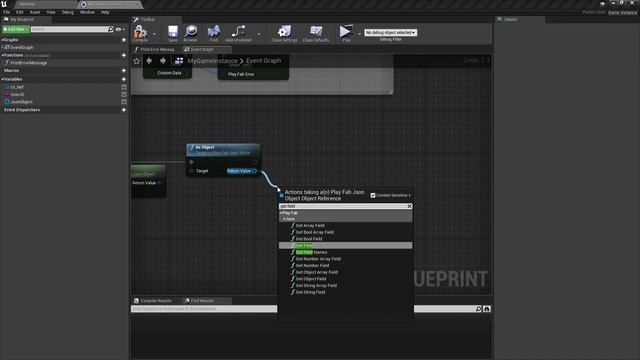Viewport: 640px width, 360px height.
Task: Click Find Results search magnifier icon
Action: (x=479, y=309)
